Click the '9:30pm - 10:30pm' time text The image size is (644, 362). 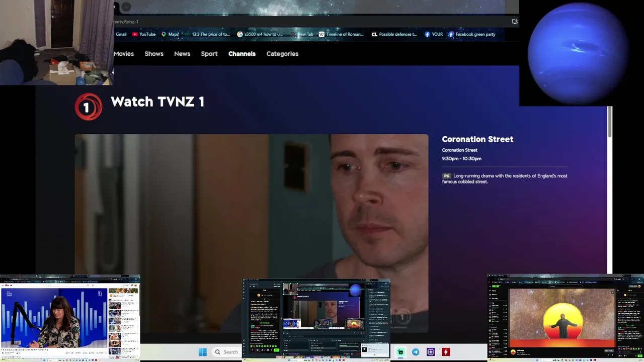(x=461, y=158)
